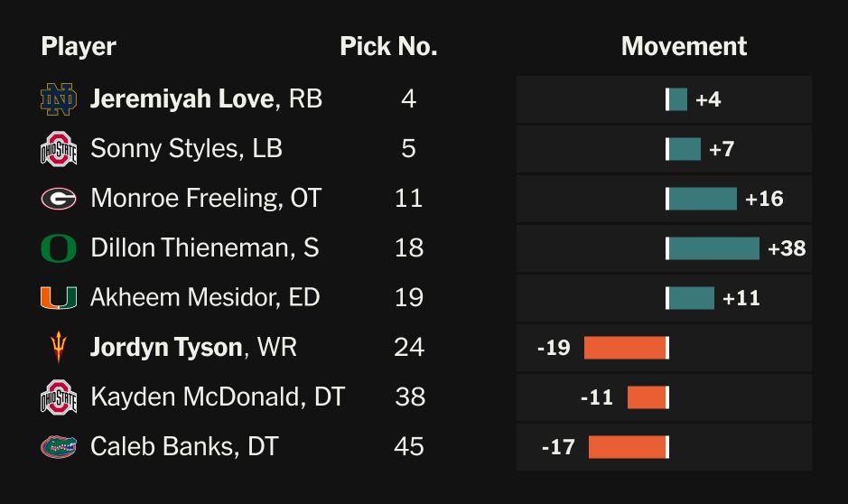The width and height of the screenshot is (848, 504).
Task: Select the Player column header
Action: click(79, 47)
